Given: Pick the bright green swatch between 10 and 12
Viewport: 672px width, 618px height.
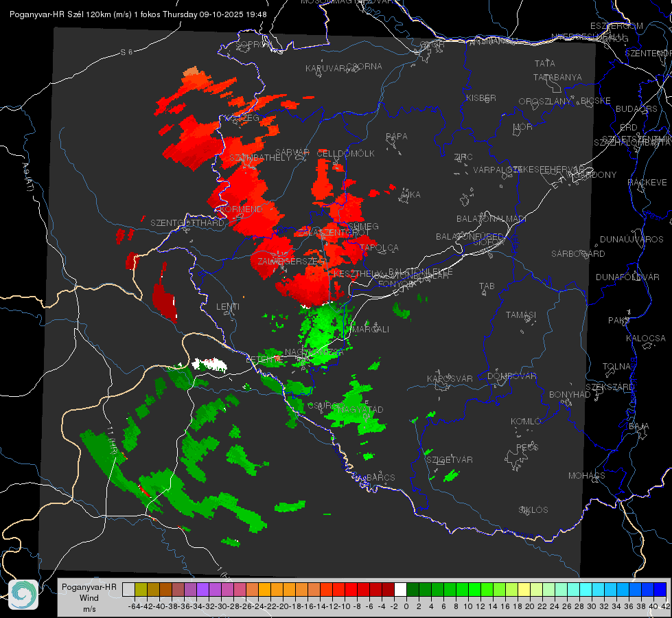Looking at the screenshot, I should pos(474,589).
